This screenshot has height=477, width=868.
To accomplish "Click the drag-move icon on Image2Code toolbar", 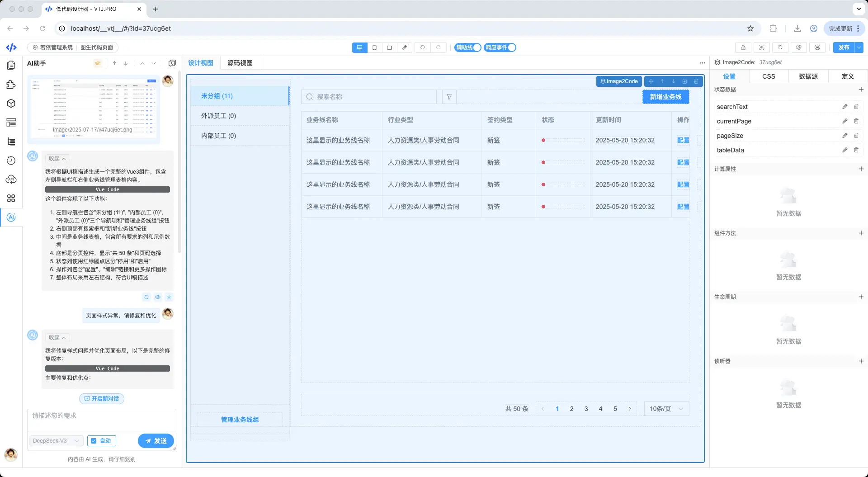I will pos(651,81).
